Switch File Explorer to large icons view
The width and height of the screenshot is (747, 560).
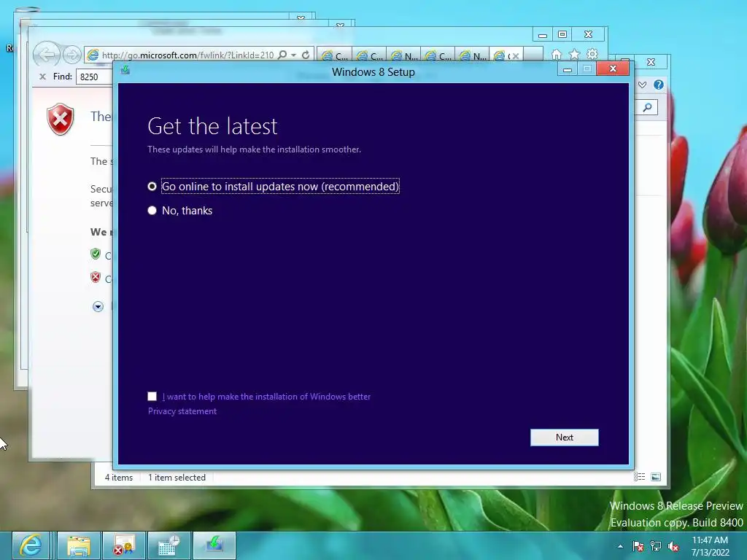(x=656, y=477)
